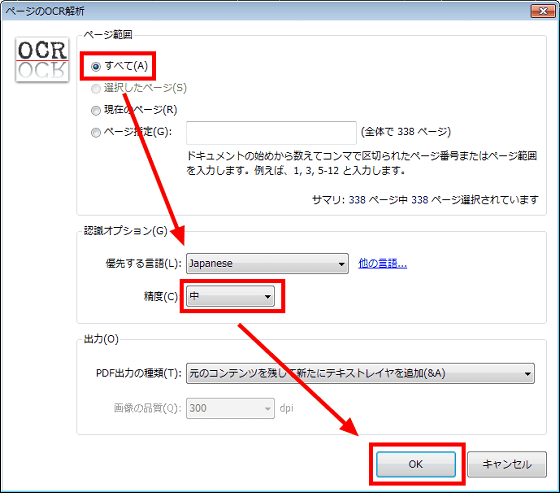Close the OCR dialog window
The height and width of the screenshot is (493, 560).
[x=543, y=11]
